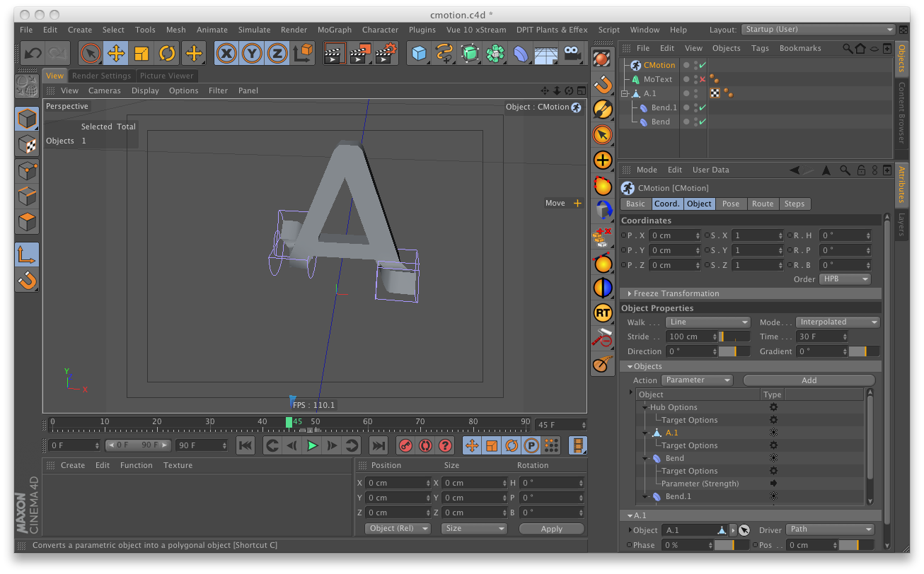Image resolution: width=924 pixels, height=574 pixels.
Task: Click Make Editable icon in left palette
Action: pyautogui.click(x=27, y=87)
